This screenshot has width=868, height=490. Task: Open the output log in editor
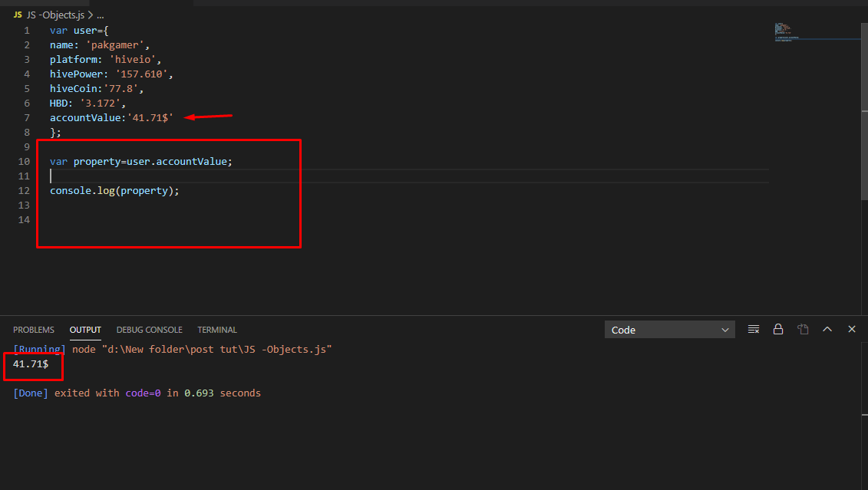click(x=803, y=330)
